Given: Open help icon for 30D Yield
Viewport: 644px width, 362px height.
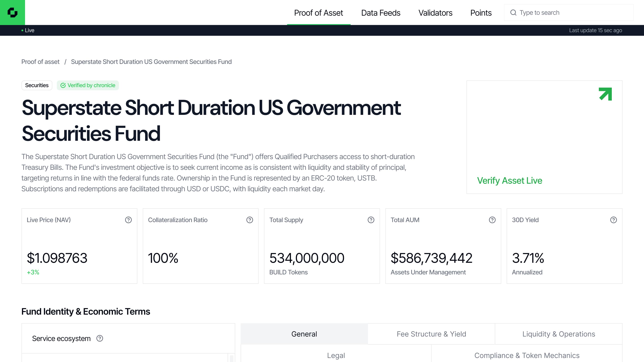Looking at the screenshot, I should pyautogui.click(x=613, y=220).
